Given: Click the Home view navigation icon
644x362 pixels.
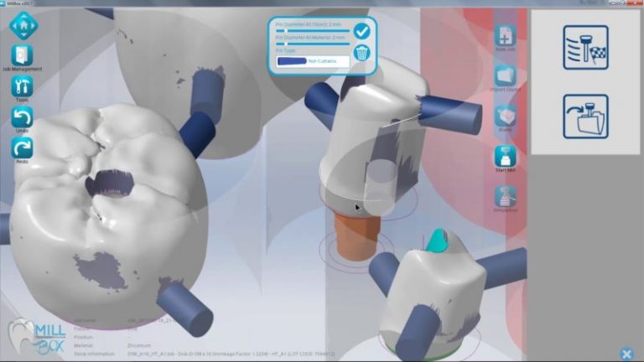Looking at the screenshot, I should (23, 24).
